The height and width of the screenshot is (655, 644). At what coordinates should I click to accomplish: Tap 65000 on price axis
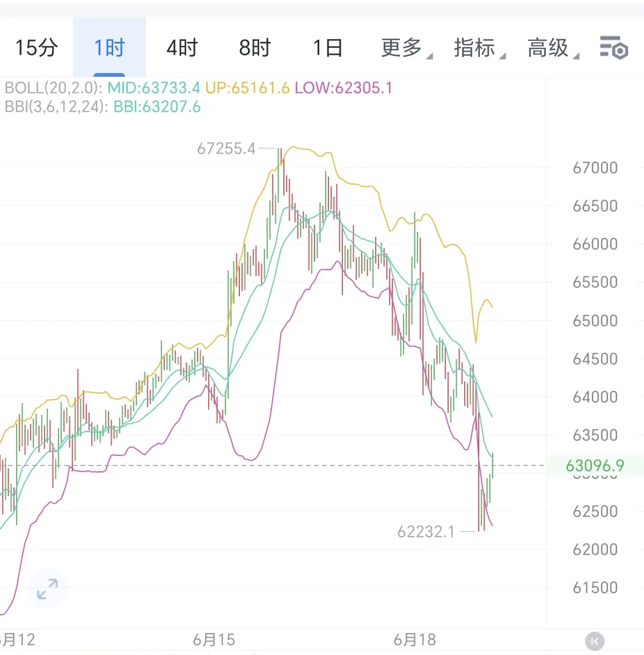click(595, 321)
